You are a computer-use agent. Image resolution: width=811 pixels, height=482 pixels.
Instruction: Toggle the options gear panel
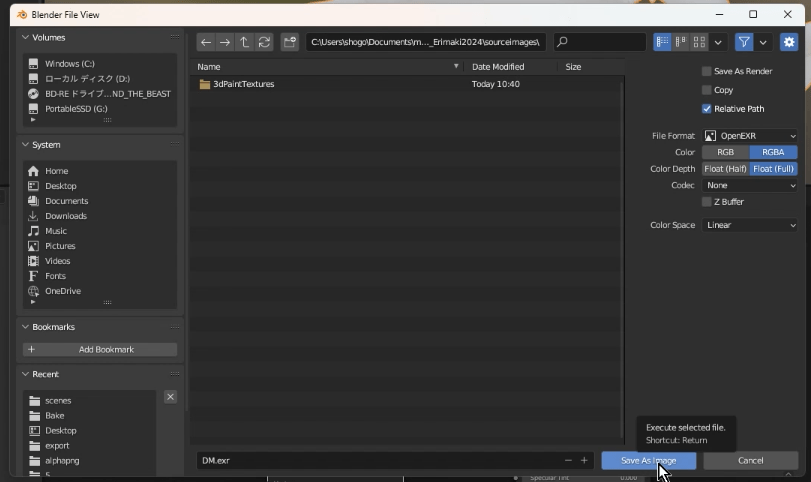coord(789,42)
